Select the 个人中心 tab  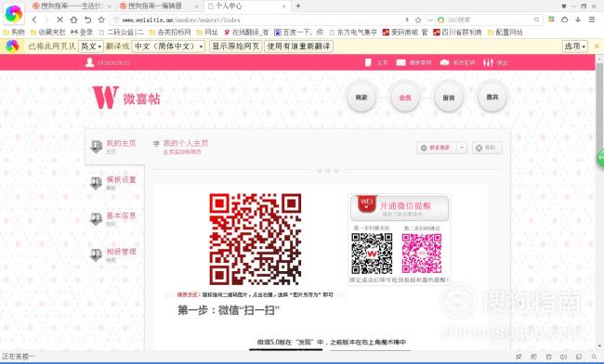tap(246, 6)
